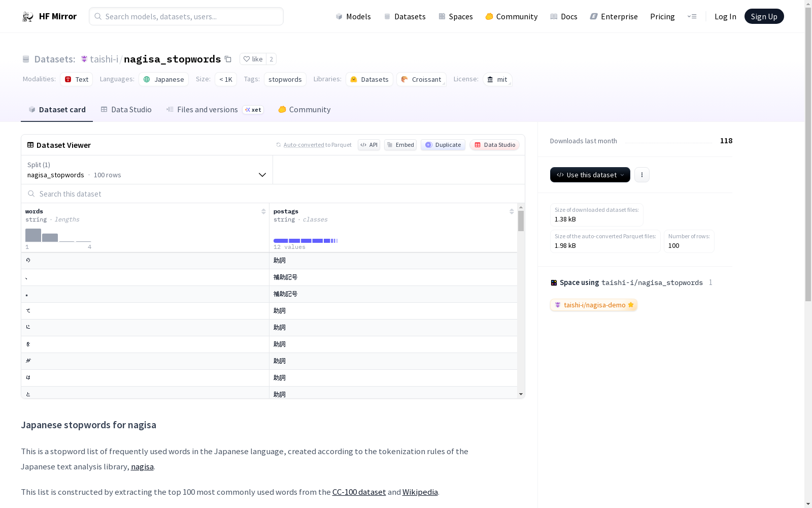Expand the Split nagisa_stopwords dropdown
Image resolution: width=812 pixels, height=508 pixels.
pyautogui.click(x=147, y=170)
